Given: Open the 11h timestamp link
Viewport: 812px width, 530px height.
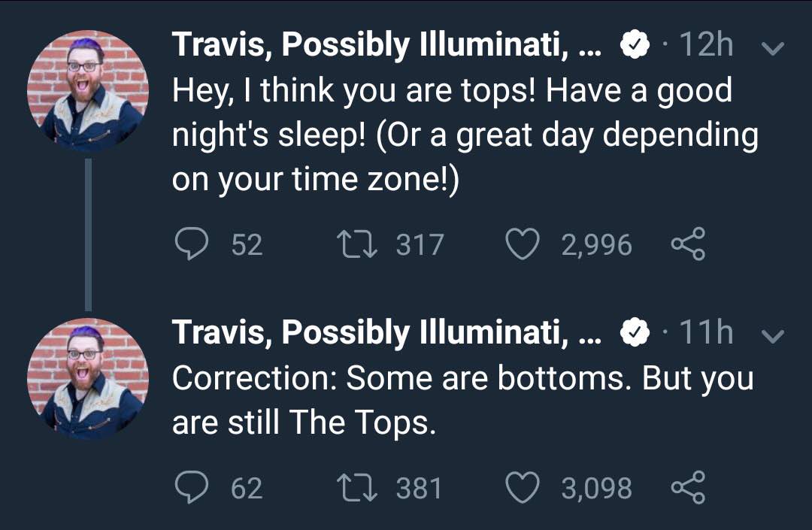Looking at the screenshot, I should point(706,332).
